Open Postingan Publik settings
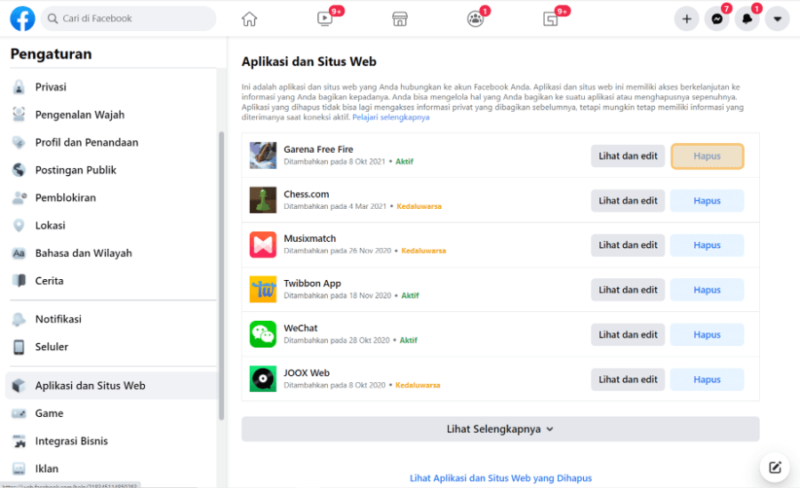The image size is (800, 488). coord(111,170)
